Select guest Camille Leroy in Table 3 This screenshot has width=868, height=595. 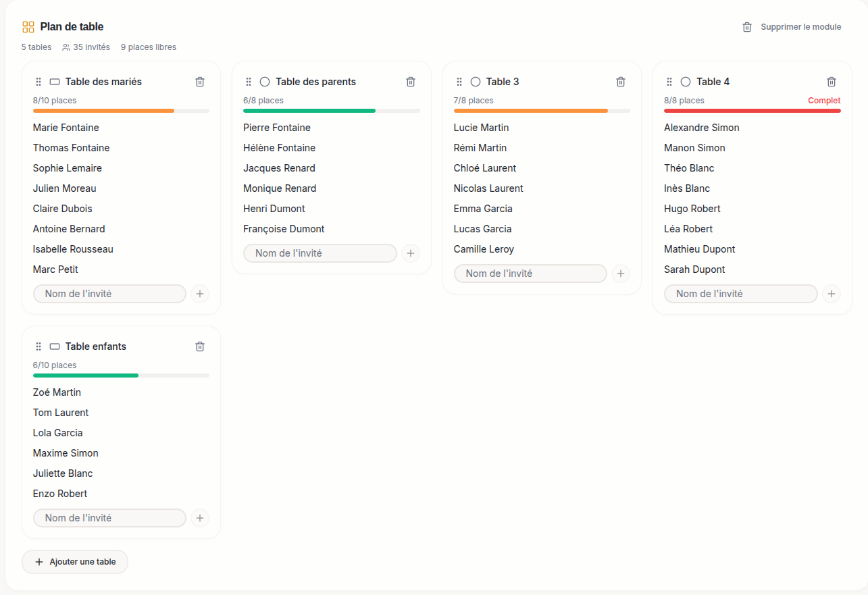coord(484,249)
